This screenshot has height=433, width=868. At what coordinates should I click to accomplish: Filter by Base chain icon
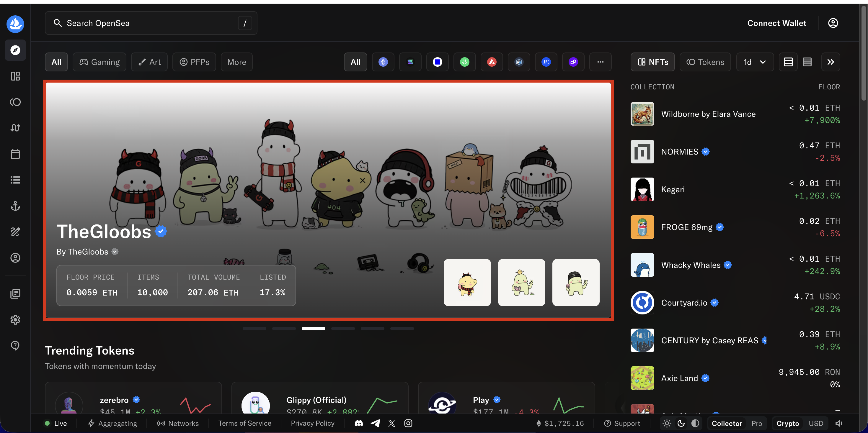coord(437,62)
